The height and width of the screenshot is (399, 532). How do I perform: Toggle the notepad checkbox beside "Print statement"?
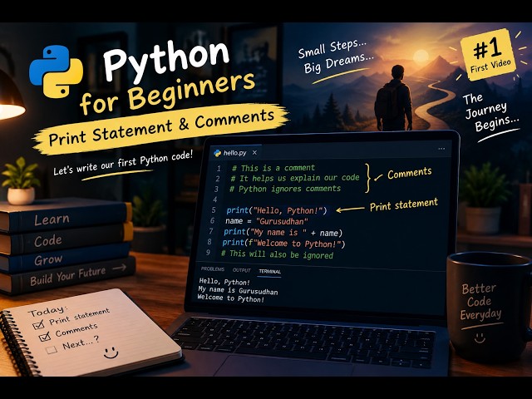[39, 325]
